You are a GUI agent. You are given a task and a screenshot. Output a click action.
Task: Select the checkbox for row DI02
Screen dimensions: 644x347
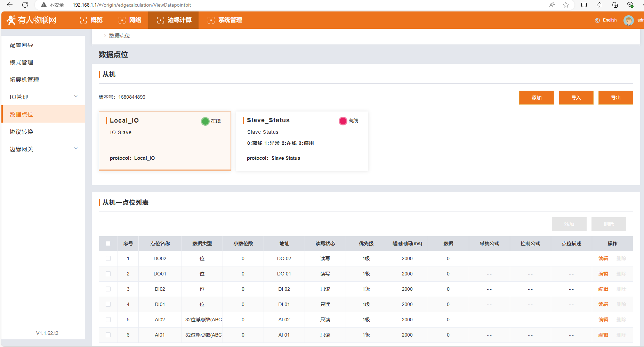pyautogui.click(x=108, y=289)
